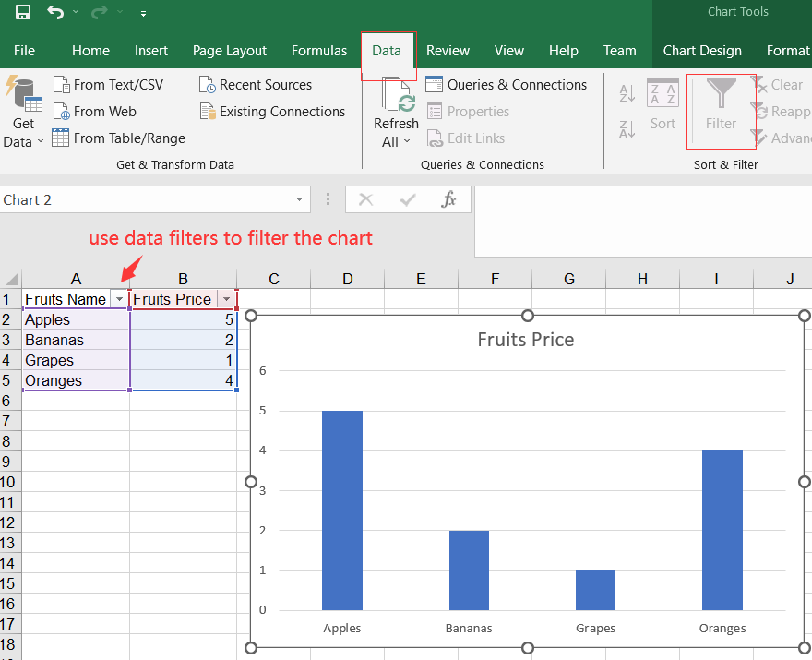812x660 pixels.
Task: Click the Undo arrow icon
Action: [x=55, y=13]
